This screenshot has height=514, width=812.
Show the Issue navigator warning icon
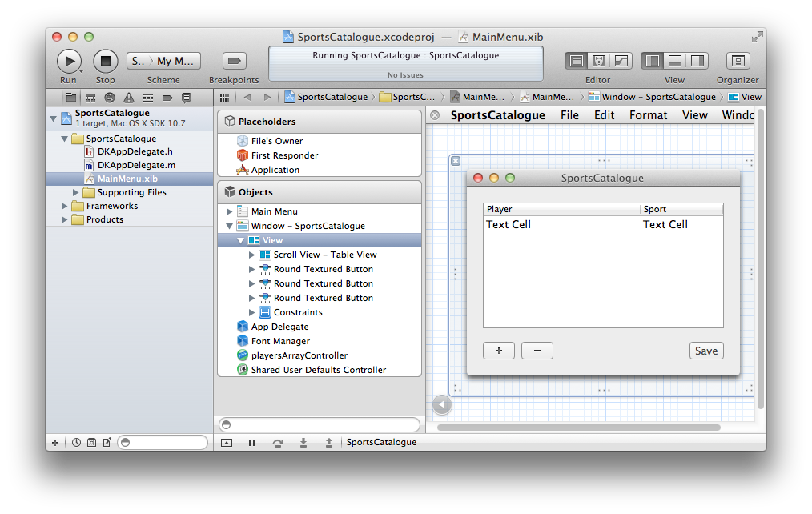128,98
